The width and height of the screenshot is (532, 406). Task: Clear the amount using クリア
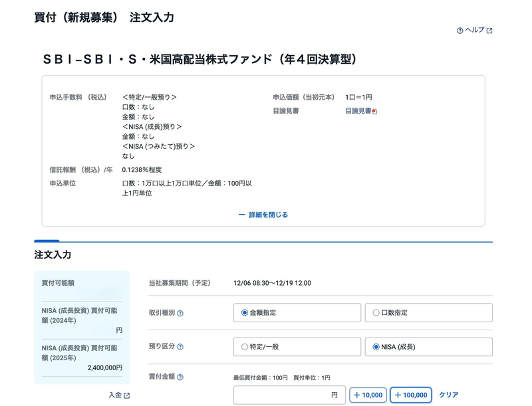(448, 395)
